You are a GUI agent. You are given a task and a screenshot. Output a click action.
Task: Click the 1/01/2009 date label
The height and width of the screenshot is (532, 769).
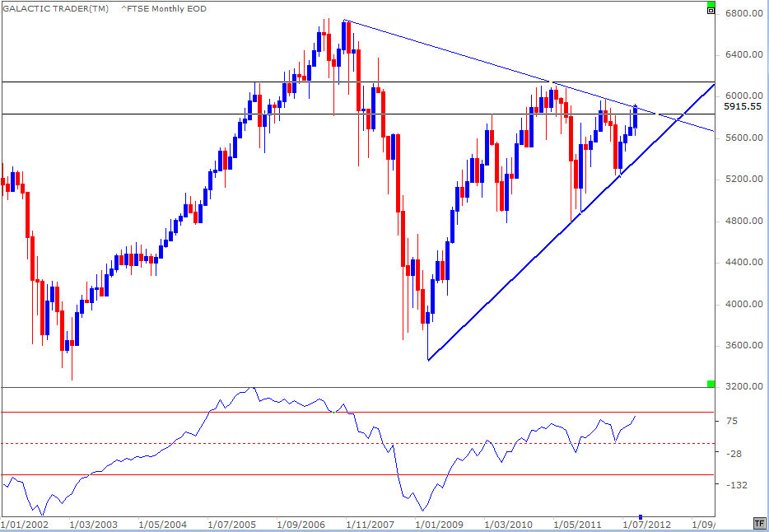[439, 524]
